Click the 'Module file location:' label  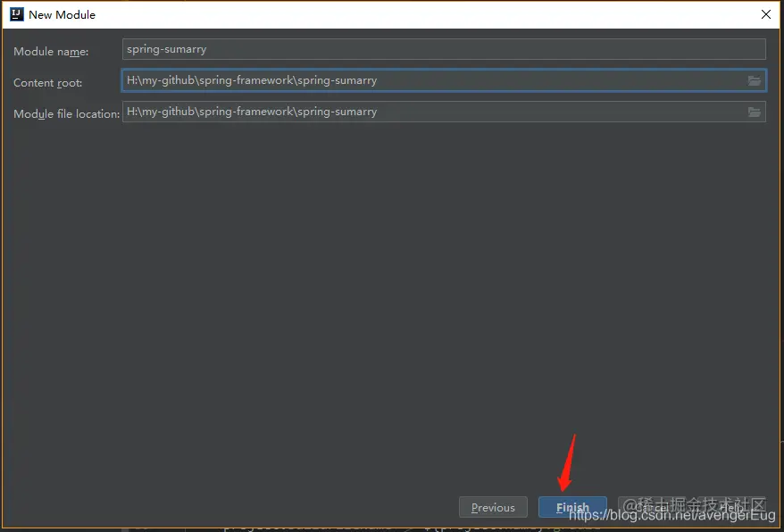[66, 114]
